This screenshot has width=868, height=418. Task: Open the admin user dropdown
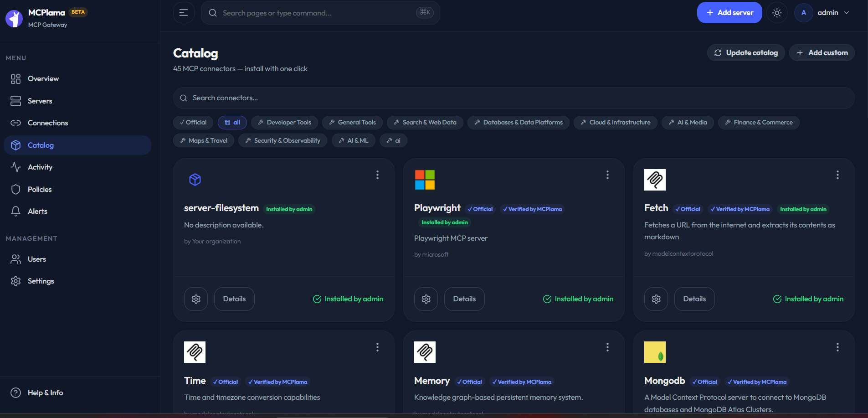pos(822,13)
